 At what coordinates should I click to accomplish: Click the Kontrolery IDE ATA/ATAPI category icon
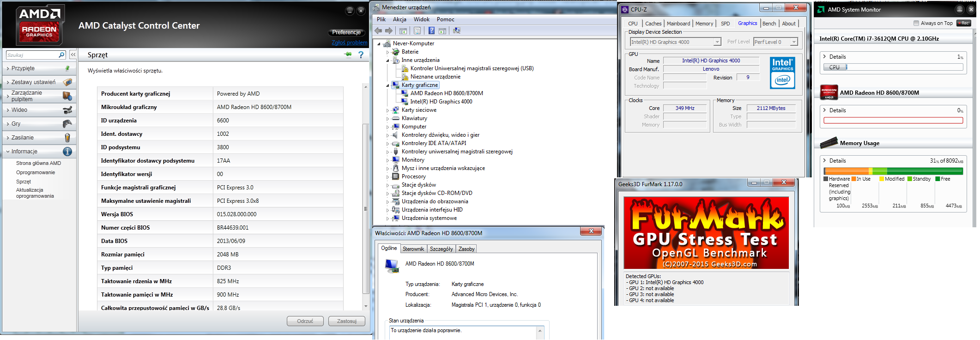point(395,143)
